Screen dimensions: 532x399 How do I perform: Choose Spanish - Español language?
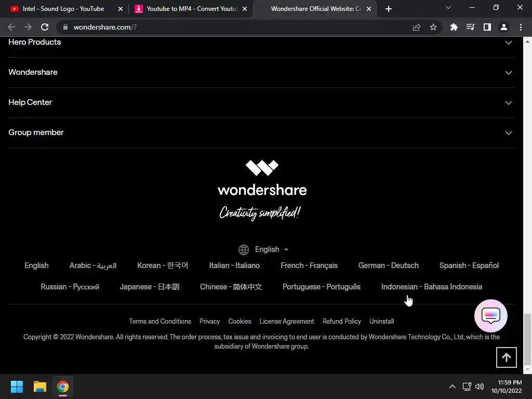coord(469,265)
